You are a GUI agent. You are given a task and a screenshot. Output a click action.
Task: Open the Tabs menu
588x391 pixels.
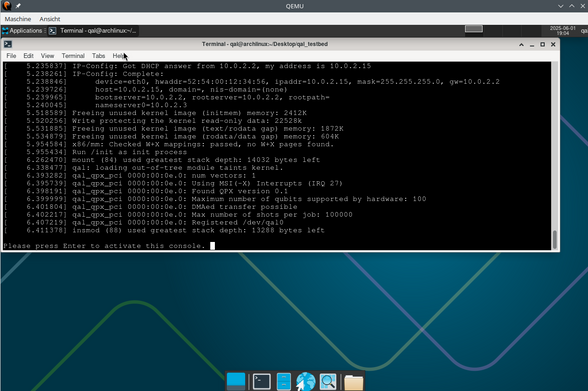(x=98, y=56)
